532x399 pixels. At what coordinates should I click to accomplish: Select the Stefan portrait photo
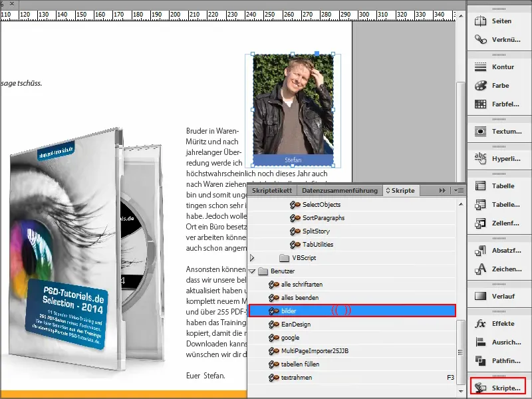tap(293, 104)
